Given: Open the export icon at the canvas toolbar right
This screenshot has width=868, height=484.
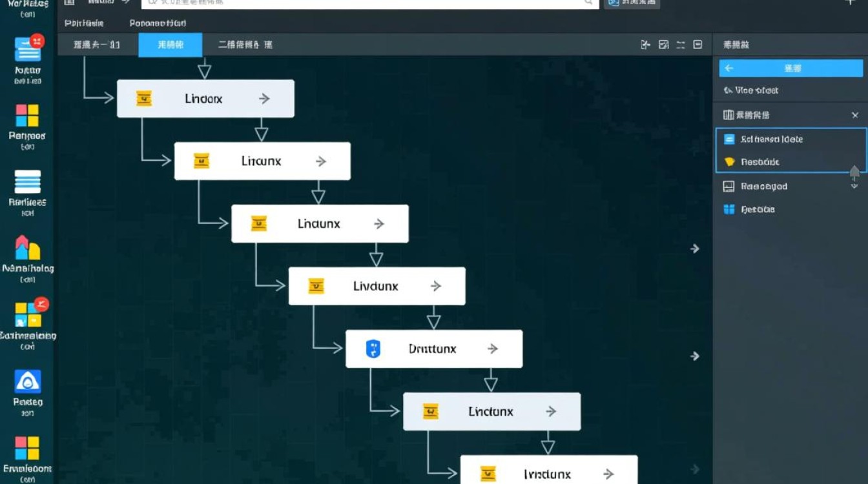Looking at the screenshot, I should (x=645, y=45).
